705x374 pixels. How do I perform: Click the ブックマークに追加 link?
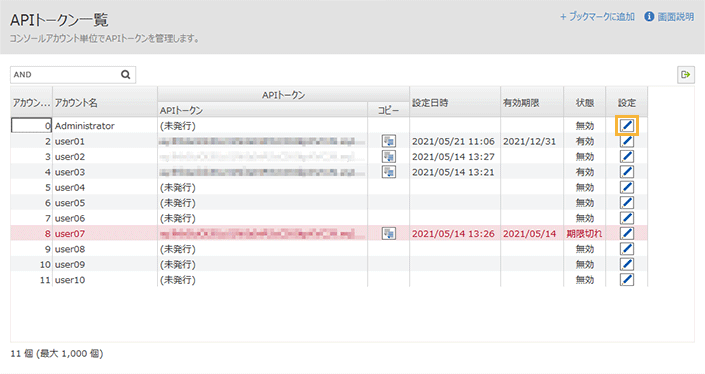pos(597,17)
